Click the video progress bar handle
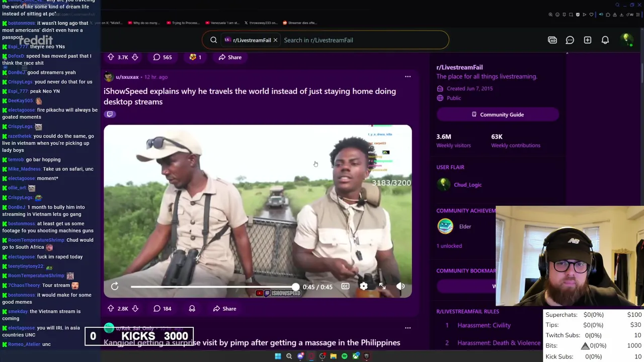Viewport: 644px width, 362px height. tap(295, 287)
